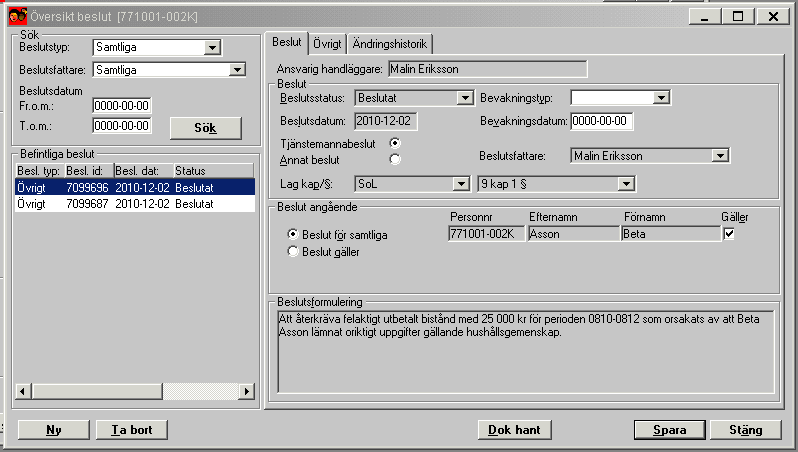Image resolution: width=798 pixels, height=452 pixels.
Task: Choose Beslut för samtliga option
Action: point(293,234)
